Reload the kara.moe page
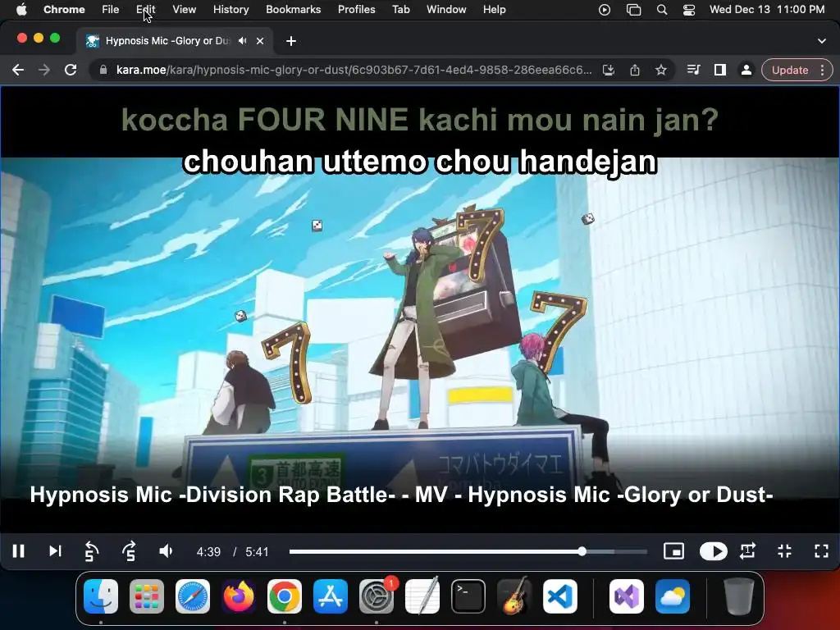Screen dimensions: 840x630 click(71, 71)
